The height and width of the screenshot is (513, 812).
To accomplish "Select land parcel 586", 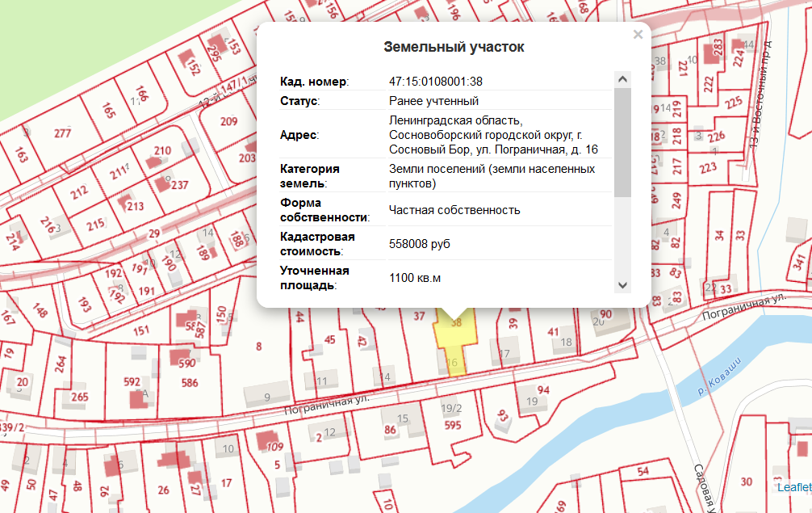I will point(190,383).
